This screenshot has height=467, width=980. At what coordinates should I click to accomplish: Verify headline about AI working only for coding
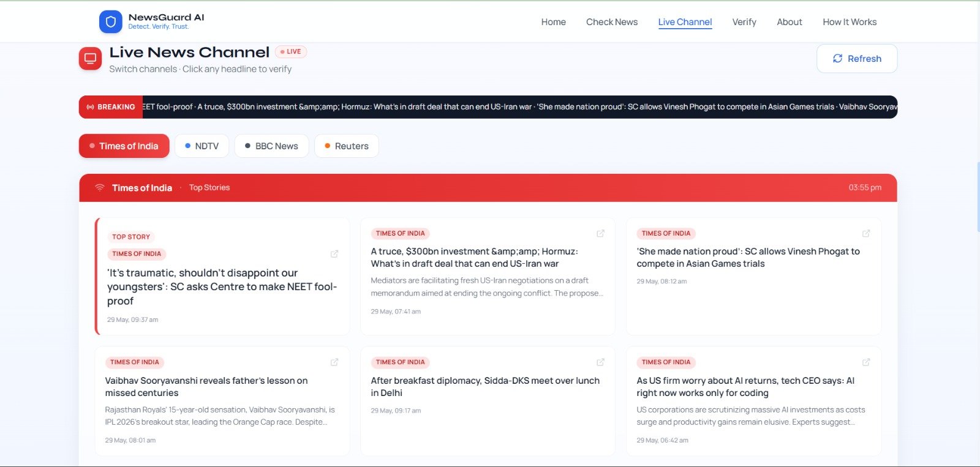(x=745, y=387)
